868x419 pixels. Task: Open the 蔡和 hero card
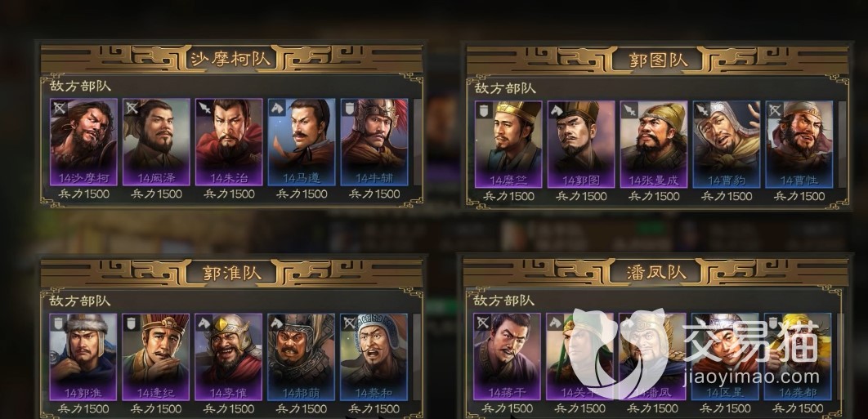coord(374,357)
